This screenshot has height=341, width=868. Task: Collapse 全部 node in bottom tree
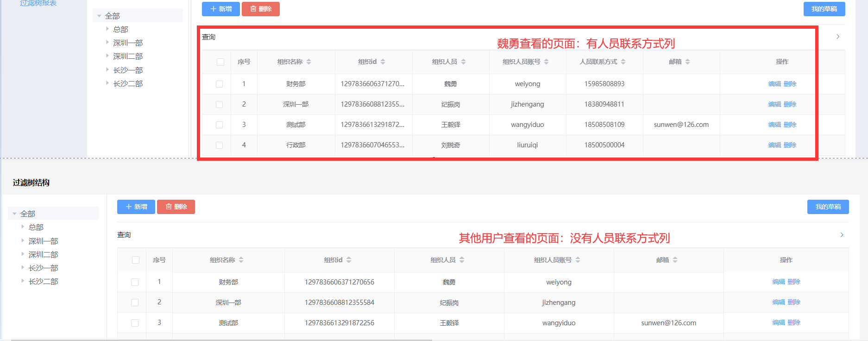(x=15, y=214)
